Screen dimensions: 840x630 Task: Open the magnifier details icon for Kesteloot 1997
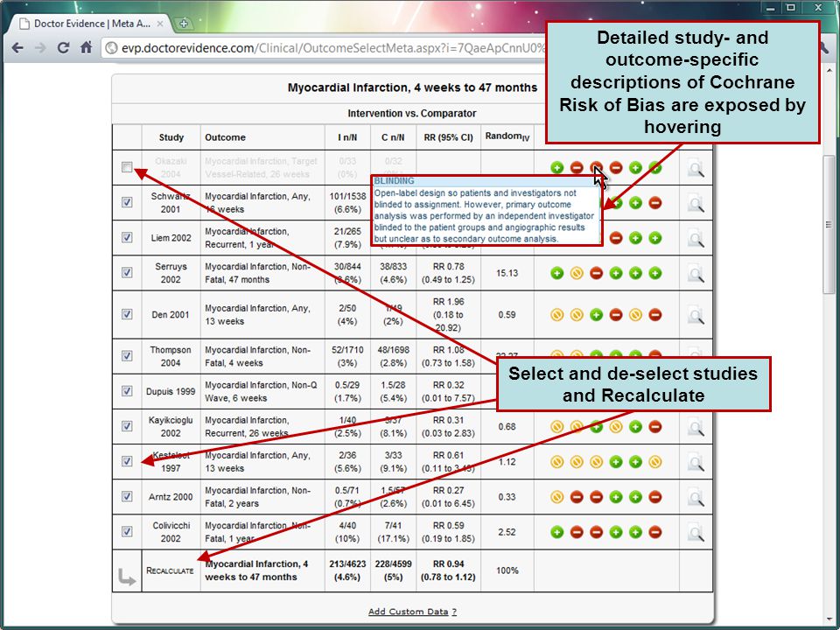click(696, 462)
